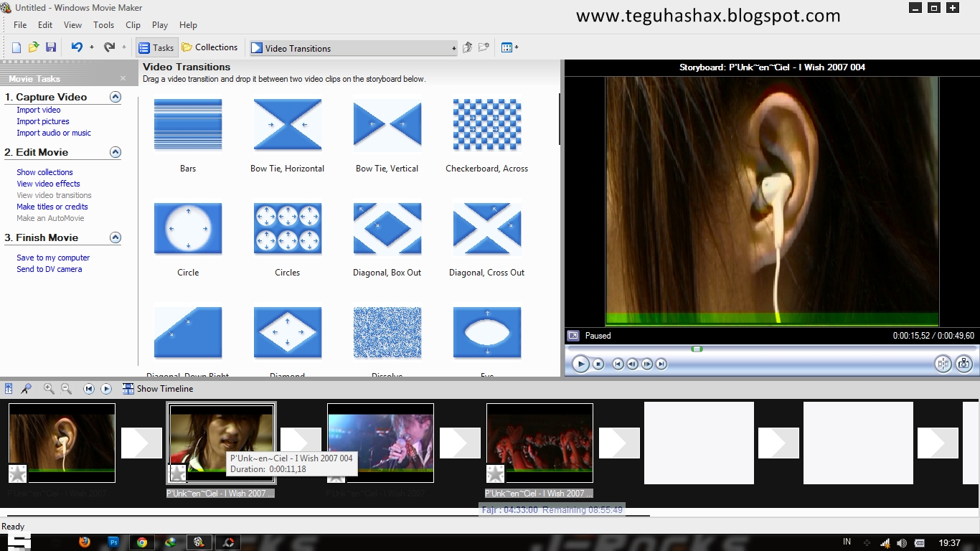Click the Redo arrow icon
This screenshot has width=980, height=551.
click(x=109, y=47)
